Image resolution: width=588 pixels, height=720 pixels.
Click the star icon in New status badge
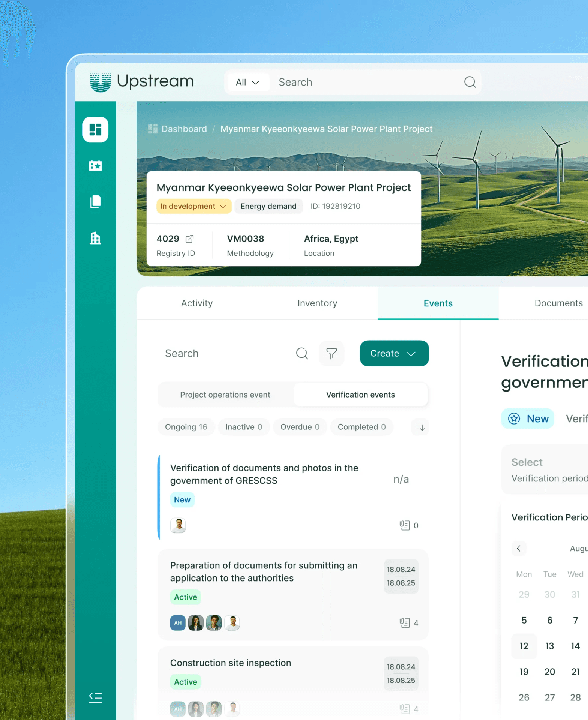point(514,418)
